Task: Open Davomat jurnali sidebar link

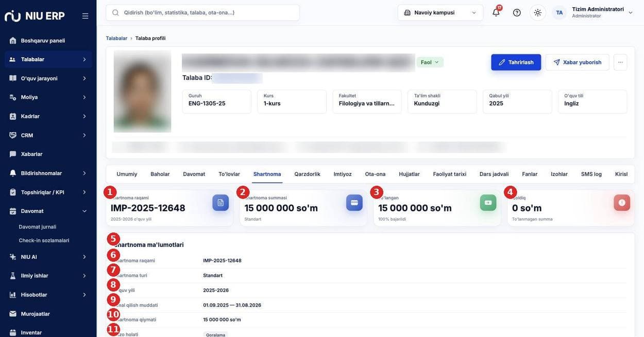Action: pos(38,227)
